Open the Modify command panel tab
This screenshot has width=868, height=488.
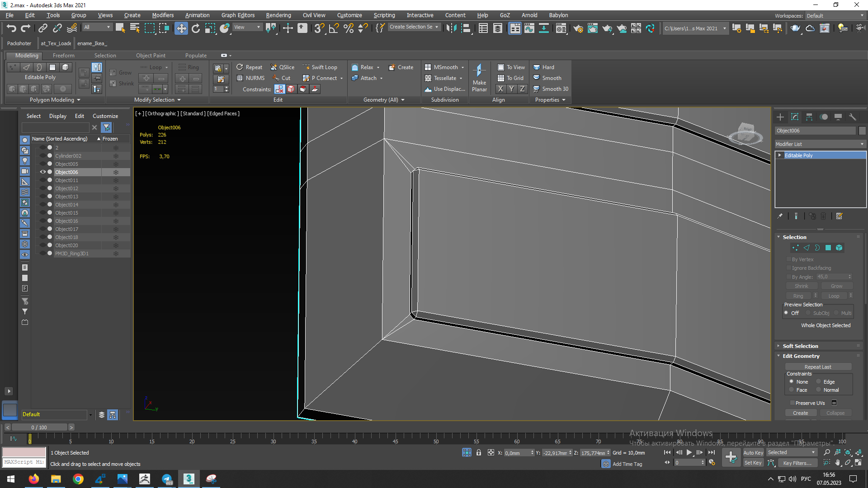[x=795, y=117]
